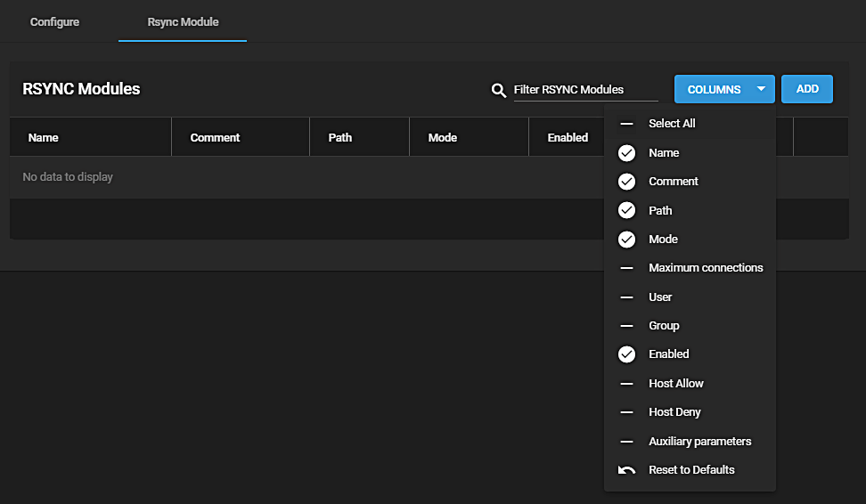Open the Rsync Module tab
866x504 pixels.
point(183,21)
